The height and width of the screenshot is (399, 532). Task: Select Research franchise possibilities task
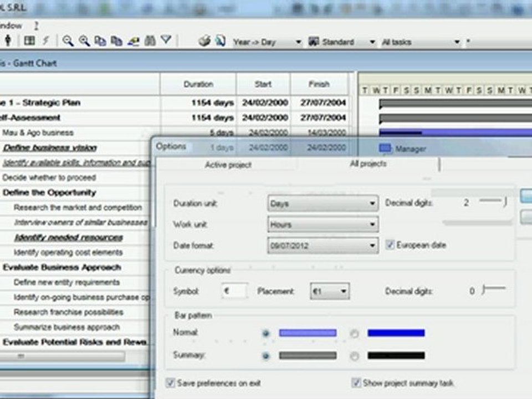[x=68, y=312]
